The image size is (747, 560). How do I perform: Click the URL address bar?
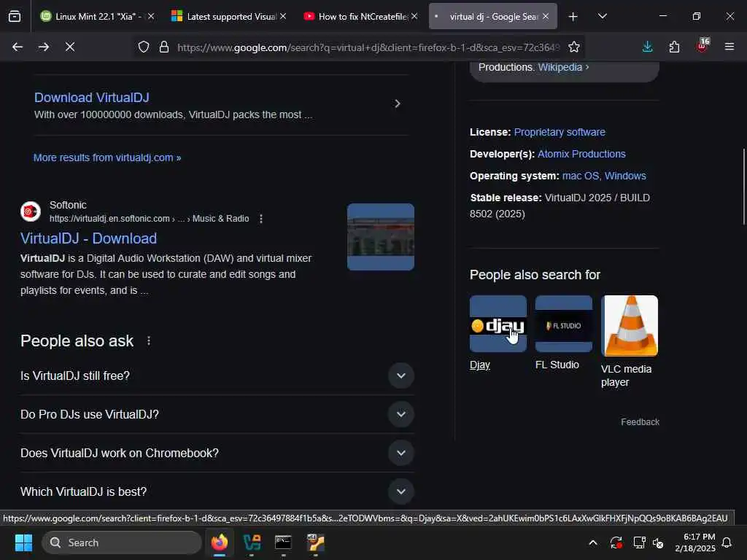coord(368,47)
